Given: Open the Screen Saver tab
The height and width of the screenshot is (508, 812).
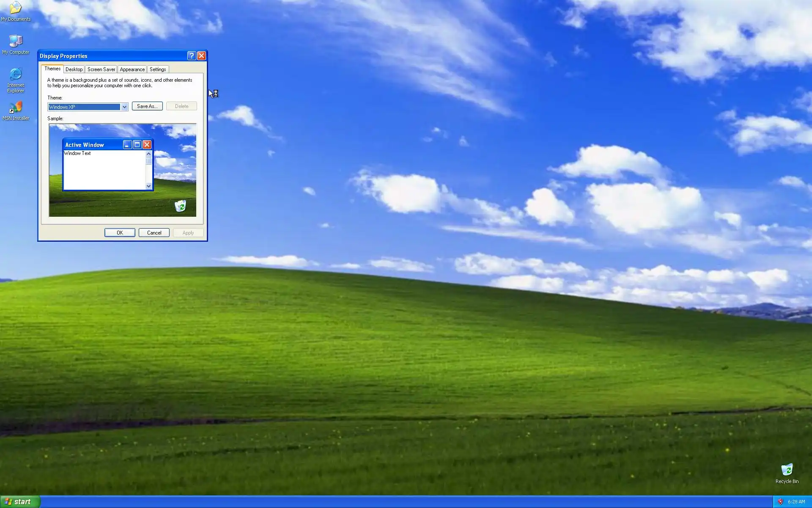Looking at the screenshot, I should pyautogui.click(x=101, y=69).
